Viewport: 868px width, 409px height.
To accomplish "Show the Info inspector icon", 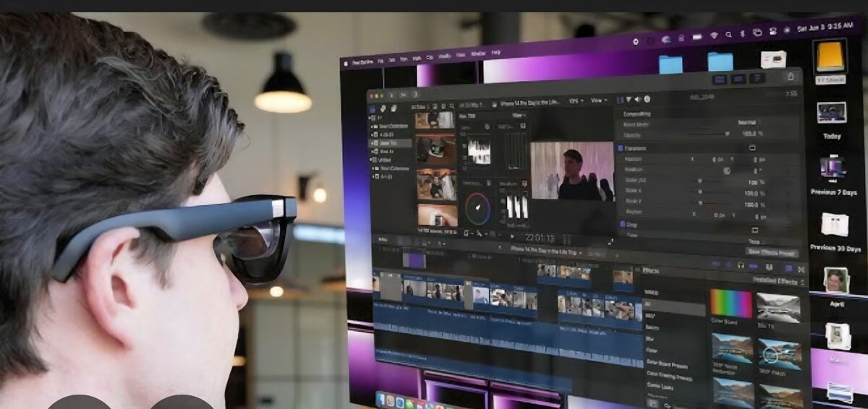I will pos(647,100).
